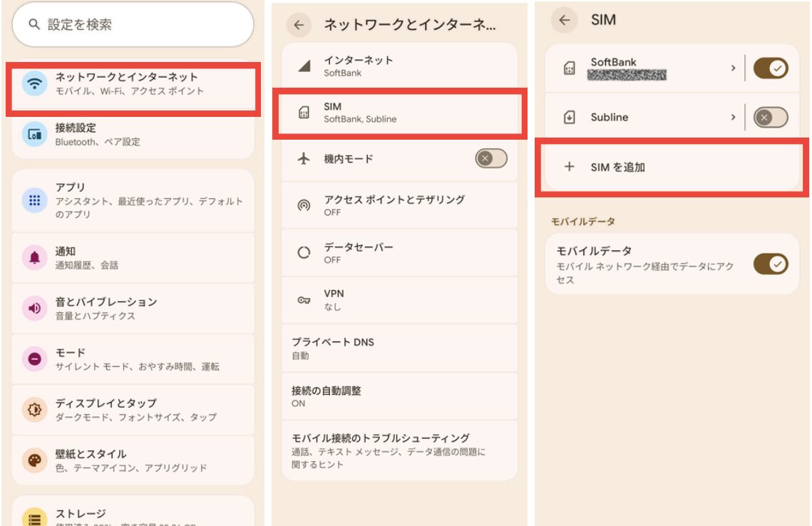
Task: Click the 音とバイブレーション speaker icon
Action: [x=34, y=308]
